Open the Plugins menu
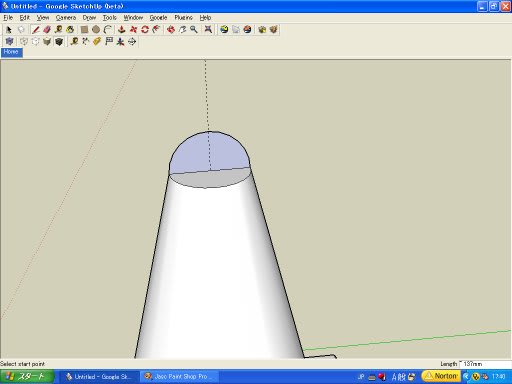The image size is (512, 384). (x=183, y=18)
